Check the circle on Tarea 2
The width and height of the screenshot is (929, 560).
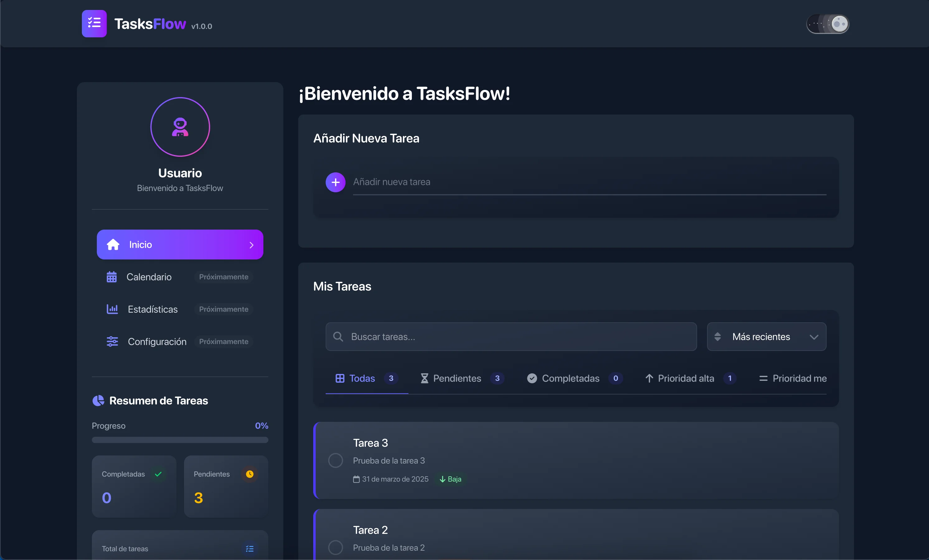(x=335, y=547)
